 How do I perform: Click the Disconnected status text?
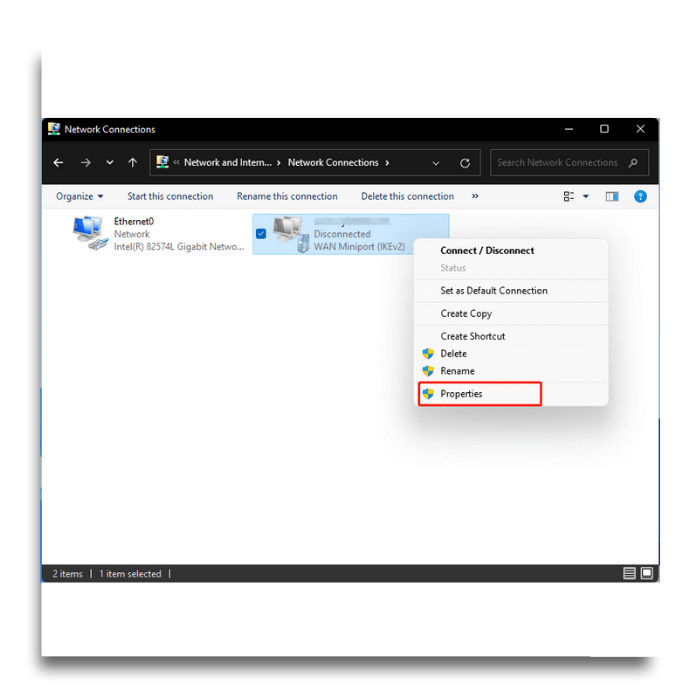point(342,234)
